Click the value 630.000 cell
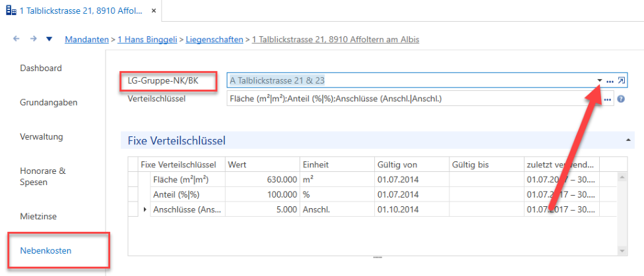This screenshot has width=644, height=276. (x=263, y=180)
